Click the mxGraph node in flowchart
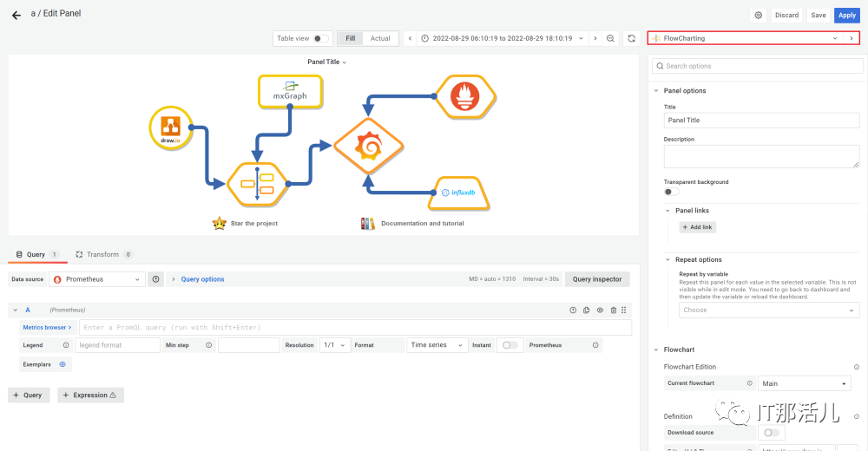Screen dimensions: 868x451 coord(290,91)
